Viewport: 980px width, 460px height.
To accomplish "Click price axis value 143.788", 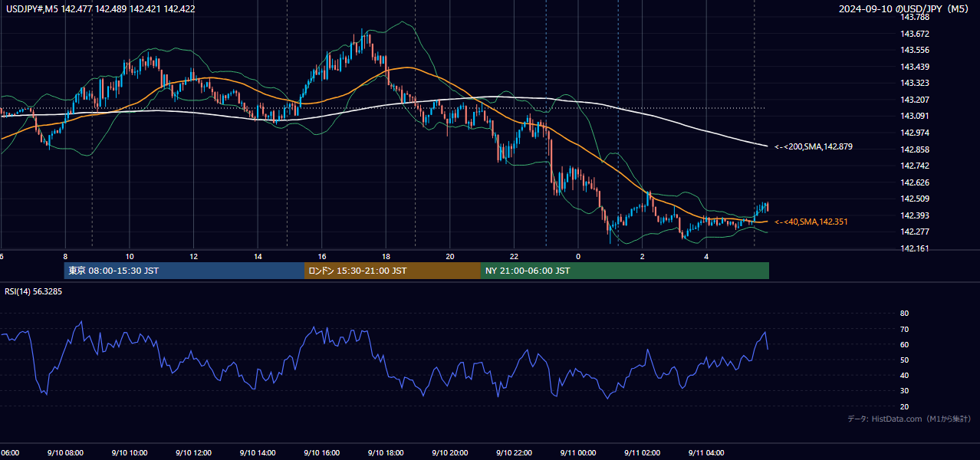I will click(916, 17).
